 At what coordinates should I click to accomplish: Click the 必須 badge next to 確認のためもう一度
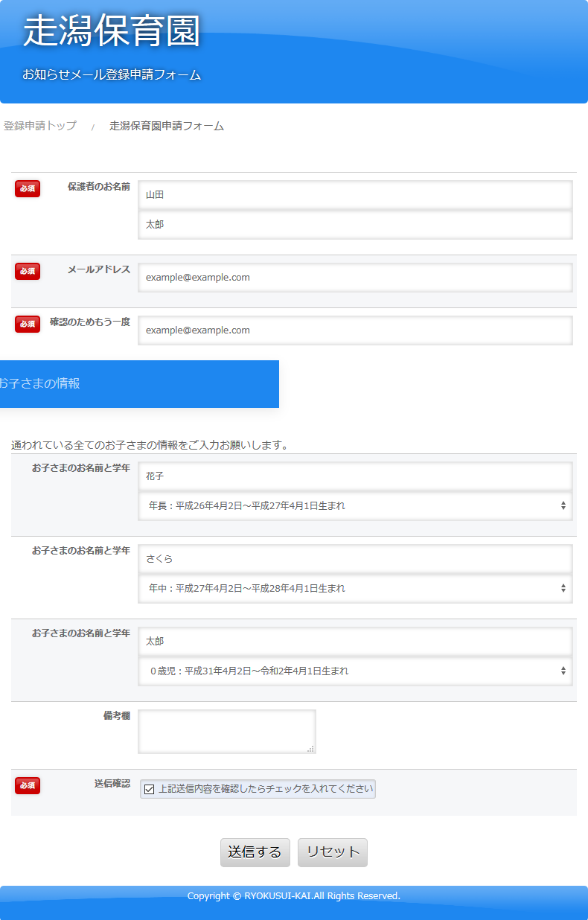[x=28, y=324]
